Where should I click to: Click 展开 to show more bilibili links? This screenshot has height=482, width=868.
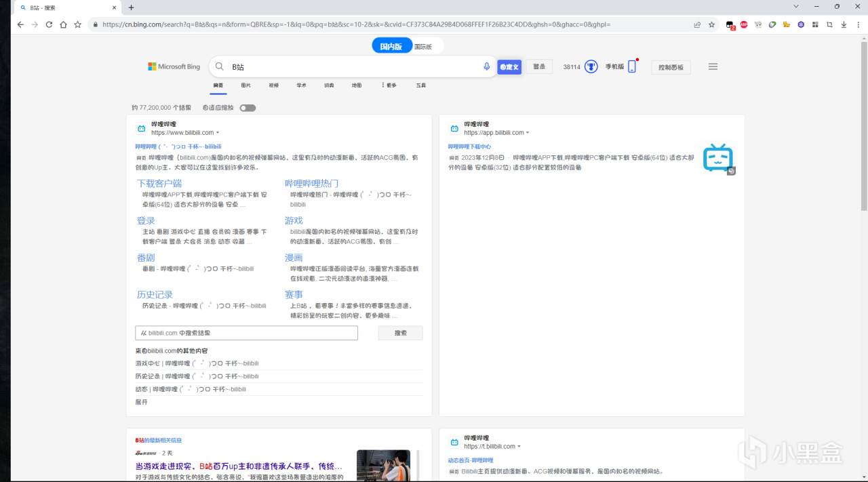(x=141, y=402)
